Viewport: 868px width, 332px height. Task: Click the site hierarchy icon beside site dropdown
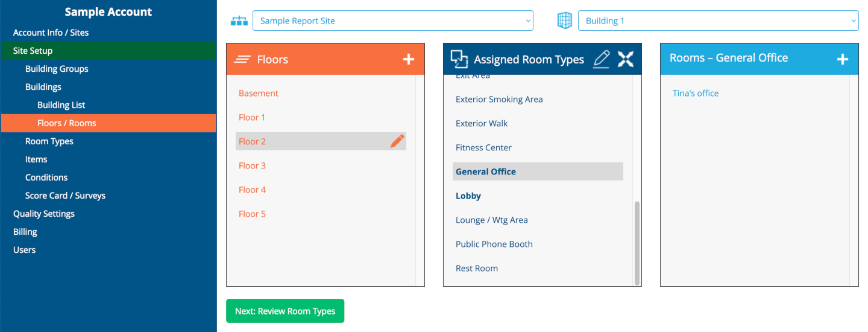coord(239,21)
